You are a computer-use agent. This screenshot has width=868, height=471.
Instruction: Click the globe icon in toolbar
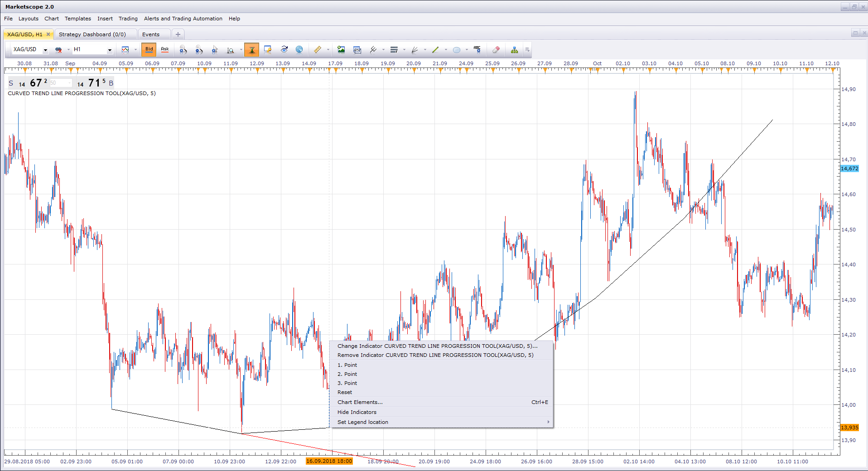tap(299, 50)
